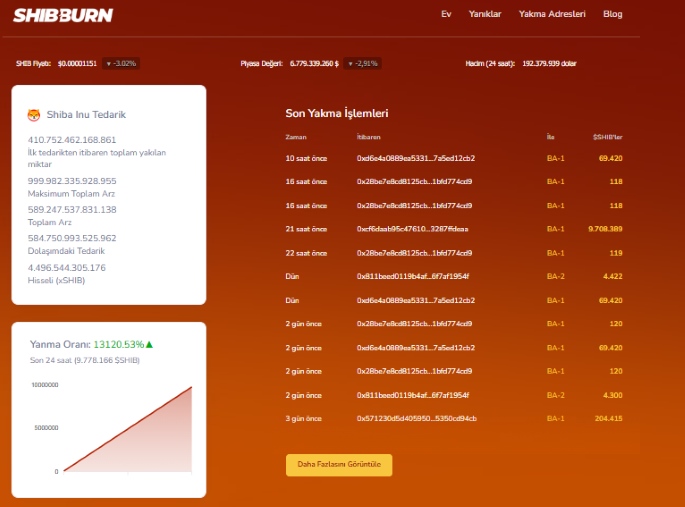Click the SHIBBURN logo
The image size is (685, 507).
click(64, 15)
